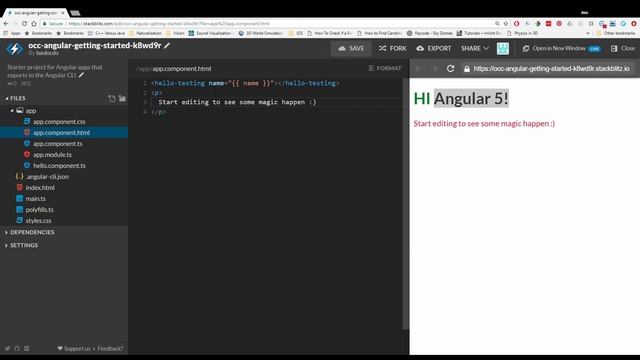
Task: Go to the Chrome home page
Action: tap(34, 24)
